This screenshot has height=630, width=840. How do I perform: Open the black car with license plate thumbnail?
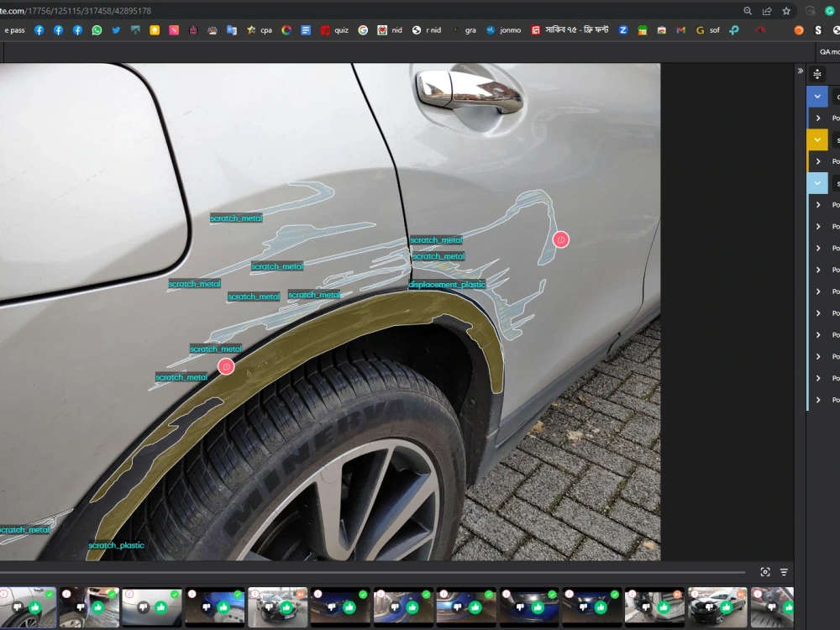[x=277, y=607]
